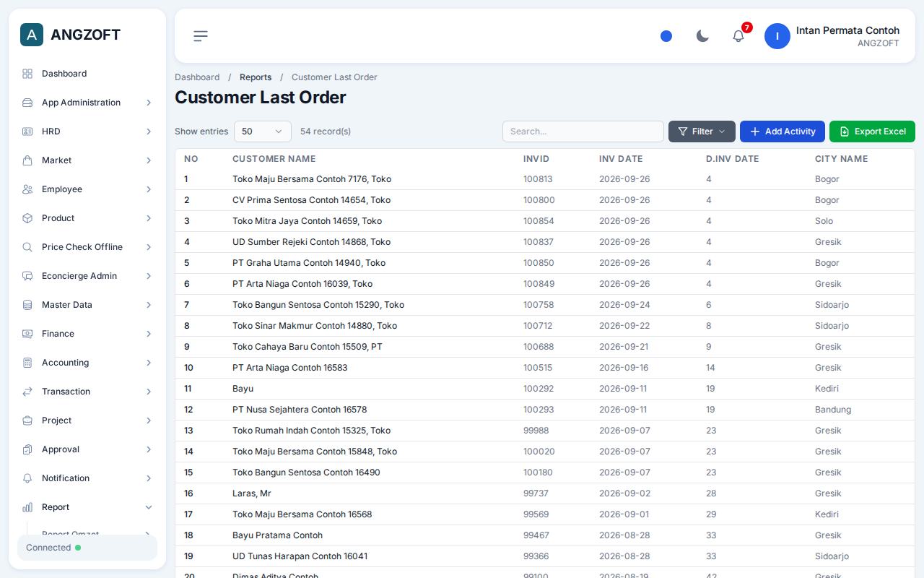Click invoice ID 100813 cell
Screen dimensions: 924x578
tap(538, 179)
